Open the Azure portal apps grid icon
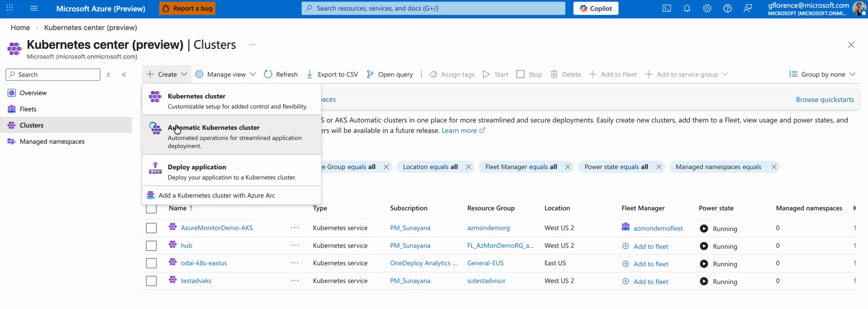The image size is (868, 309). 10,8
